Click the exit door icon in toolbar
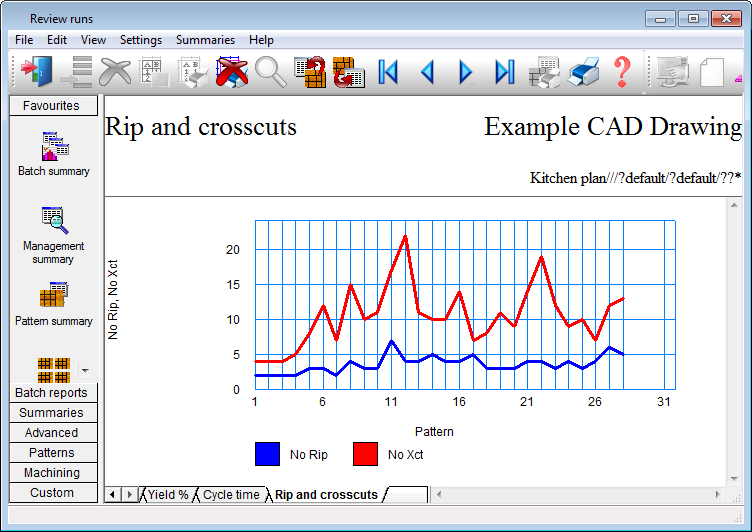This screenshot has width=752, height=532. tap(37, 72)
